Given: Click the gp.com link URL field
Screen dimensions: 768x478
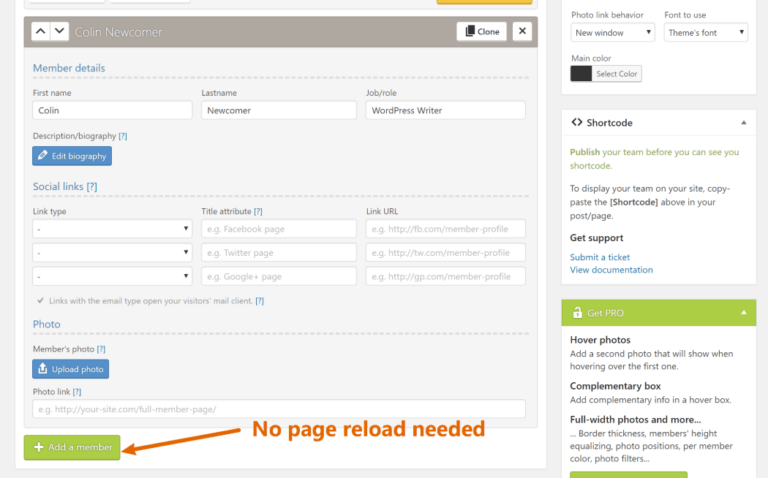Looking at the screenshot, I should click(x=445, y=276).
